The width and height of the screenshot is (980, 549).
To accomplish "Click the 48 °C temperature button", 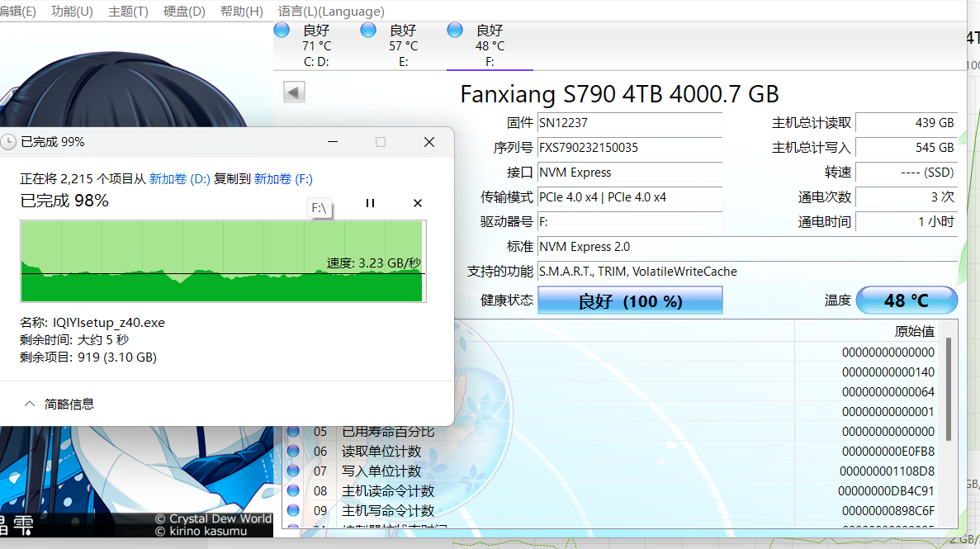I will 907,301.
